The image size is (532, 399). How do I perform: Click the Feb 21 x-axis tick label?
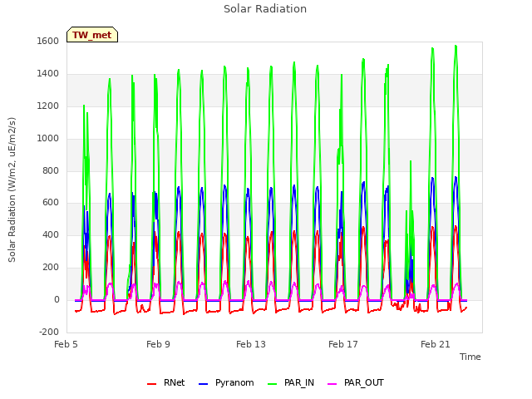(436, 344)
